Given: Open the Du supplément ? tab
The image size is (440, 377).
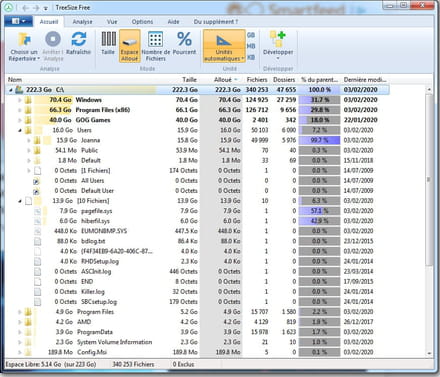Looking at the screenshot, I should (216, 22).
